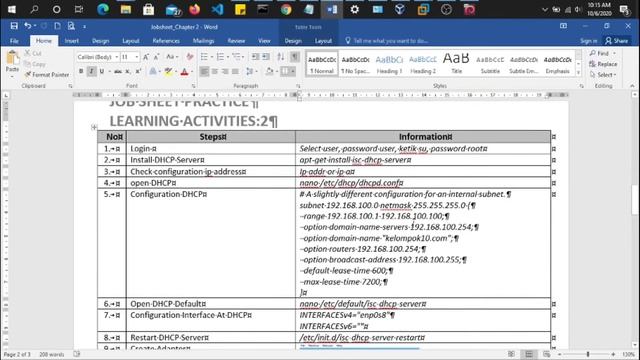
Task: Open the New blank document quick icon
Action: [57, 26]
